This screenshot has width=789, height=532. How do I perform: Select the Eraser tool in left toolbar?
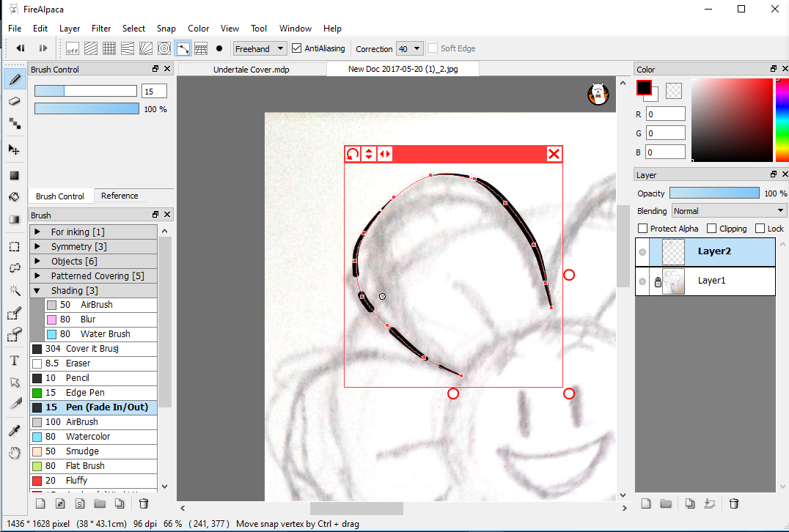pyautogui.click(x=15, y=101)
